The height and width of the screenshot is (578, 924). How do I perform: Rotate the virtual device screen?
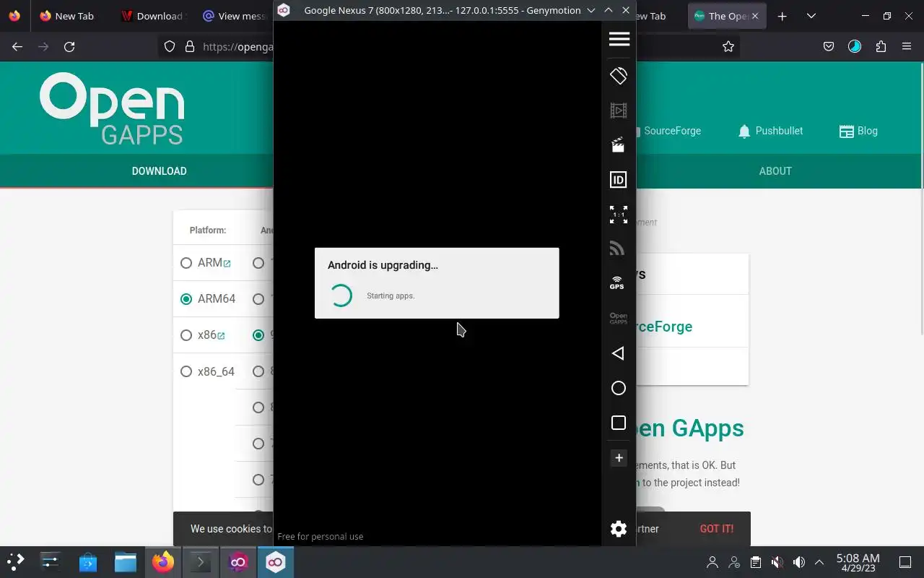(619, 75)
